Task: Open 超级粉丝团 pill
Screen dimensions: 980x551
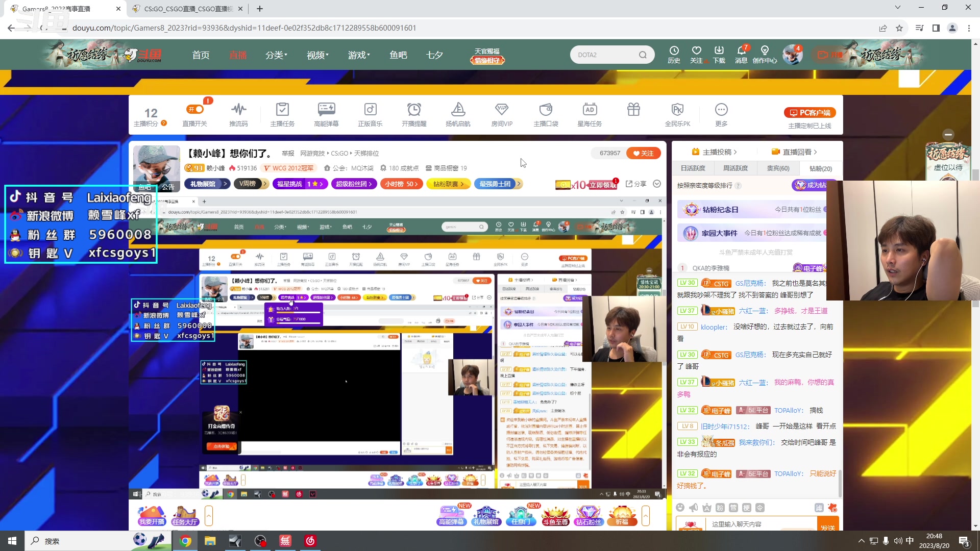Action: tap(354, 184)
